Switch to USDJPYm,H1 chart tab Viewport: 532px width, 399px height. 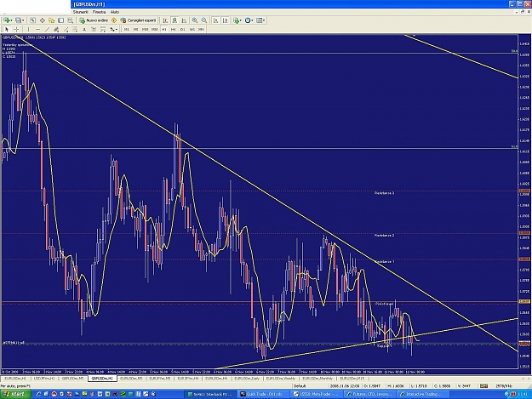tap(44, 379)
